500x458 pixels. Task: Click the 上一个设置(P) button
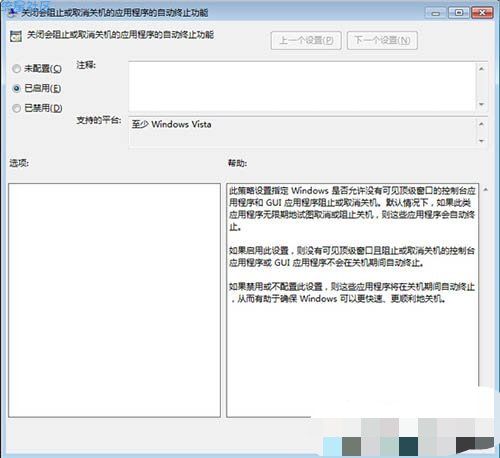(306, 40)
